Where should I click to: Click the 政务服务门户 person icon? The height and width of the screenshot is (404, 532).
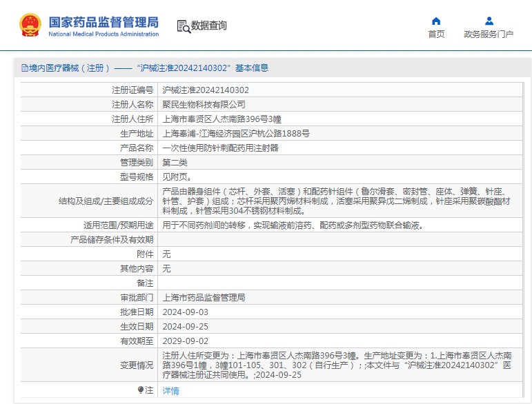click(x=489, y=21)
